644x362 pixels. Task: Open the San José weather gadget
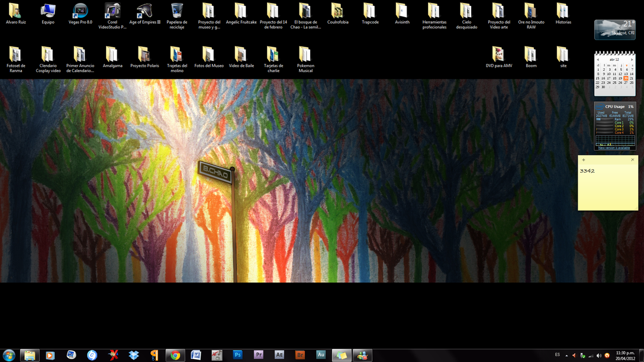coord(615,29)
